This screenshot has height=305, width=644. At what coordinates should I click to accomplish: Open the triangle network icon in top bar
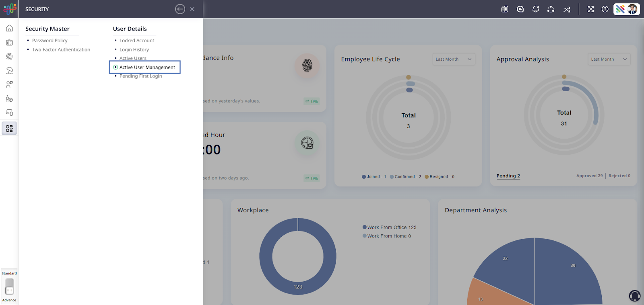point(551,9)
